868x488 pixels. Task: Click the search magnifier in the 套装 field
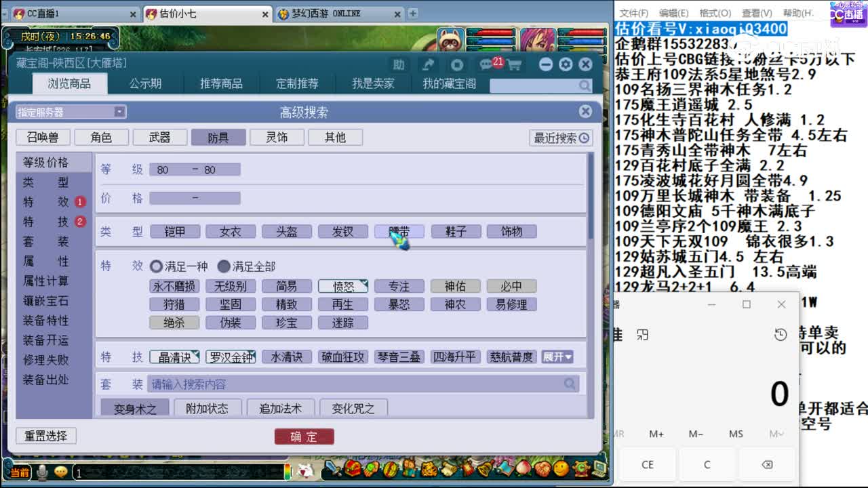coord(570,384)
